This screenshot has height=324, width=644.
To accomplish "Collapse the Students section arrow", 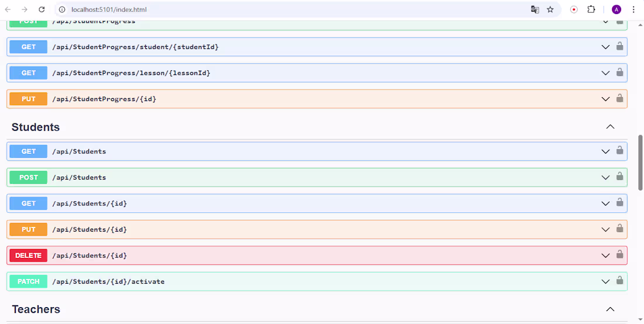I will [610, 127].
